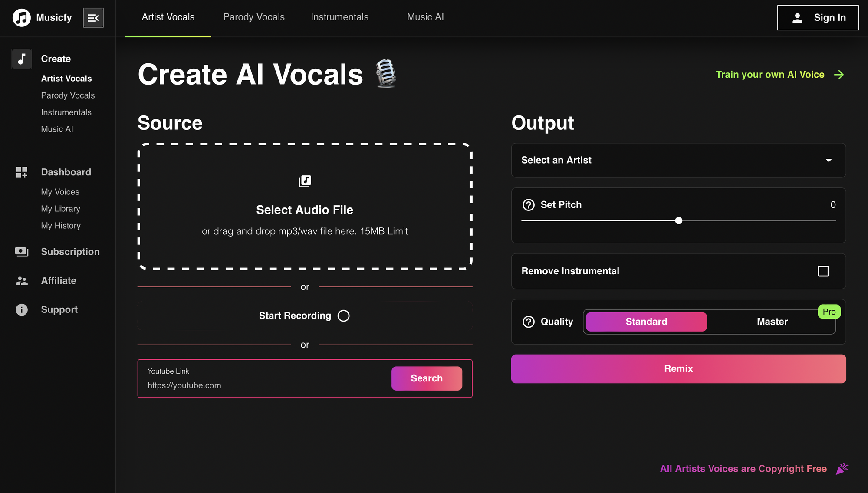This screenshot has width=868, height=493.
Task: Click the Youtube Link input field
Action: pos(265,385)
